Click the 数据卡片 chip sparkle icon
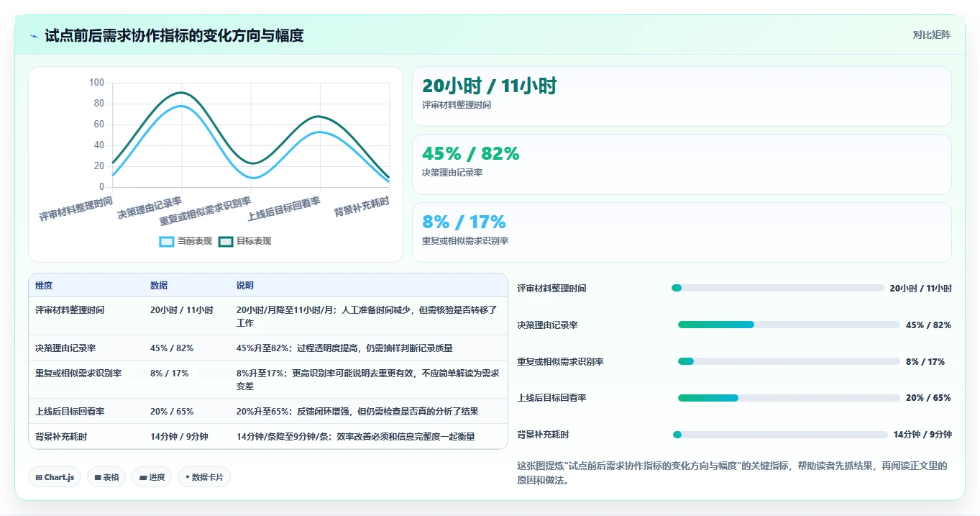Image resolution: width=980 pixels, height=516 pixels. (x=187, y=476)
